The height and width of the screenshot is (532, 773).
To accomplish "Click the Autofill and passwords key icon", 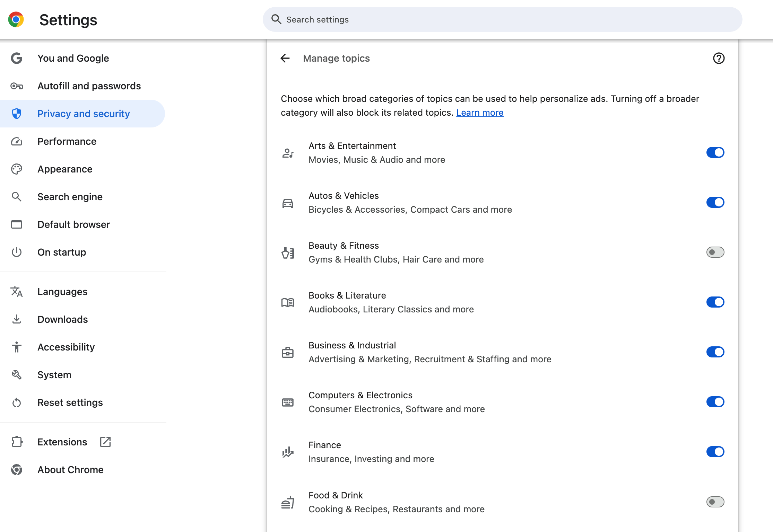I will [x=17, y=86].
